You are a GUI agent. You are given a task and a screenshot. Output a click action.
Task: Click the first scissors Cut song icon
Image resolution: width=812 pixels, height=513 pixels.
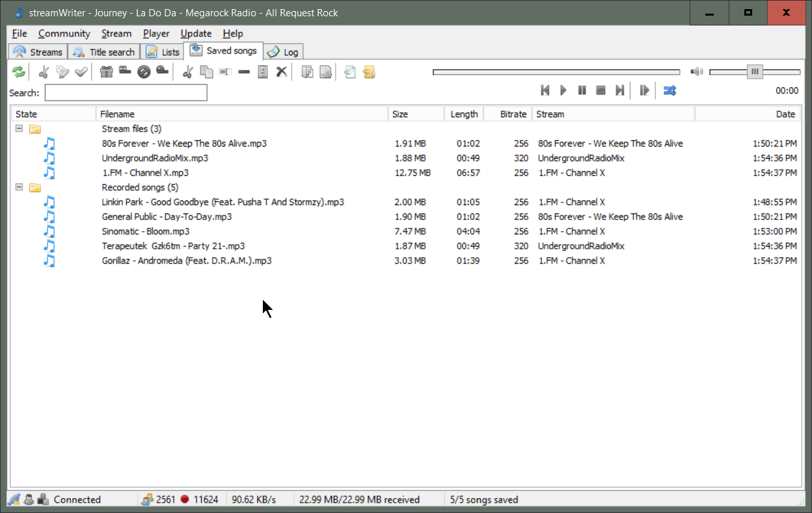[44, 72]
